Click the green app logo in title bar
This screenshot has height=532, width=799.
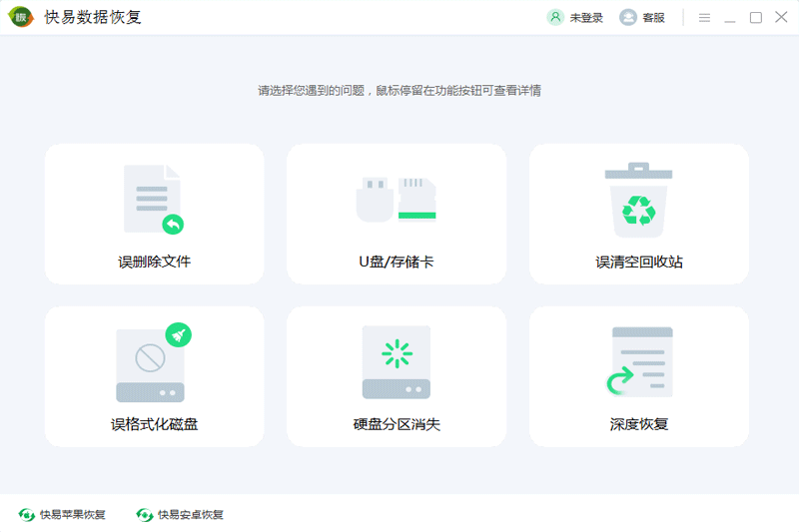[19, 17]
